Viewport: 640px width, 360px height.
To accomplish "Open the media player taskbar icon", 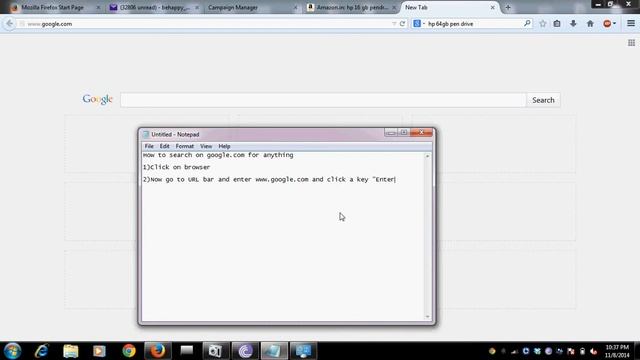I will (99, 351).
